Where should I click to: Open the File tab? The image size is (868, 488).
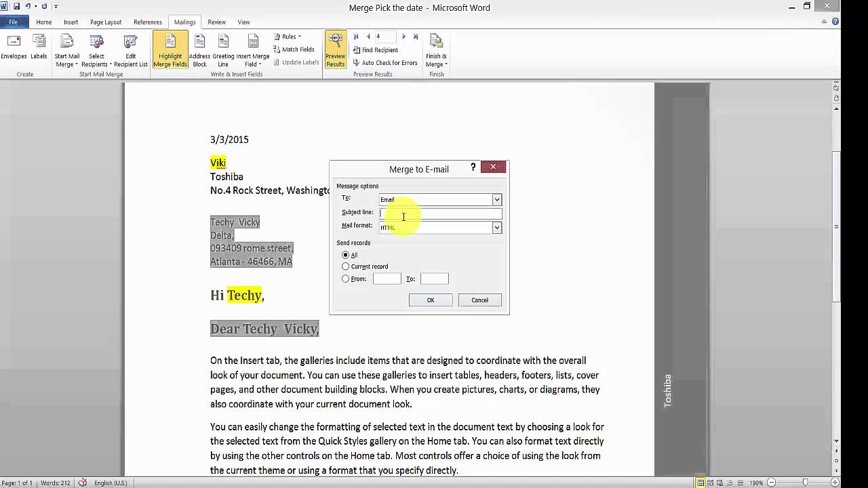(x=14, y=22)
